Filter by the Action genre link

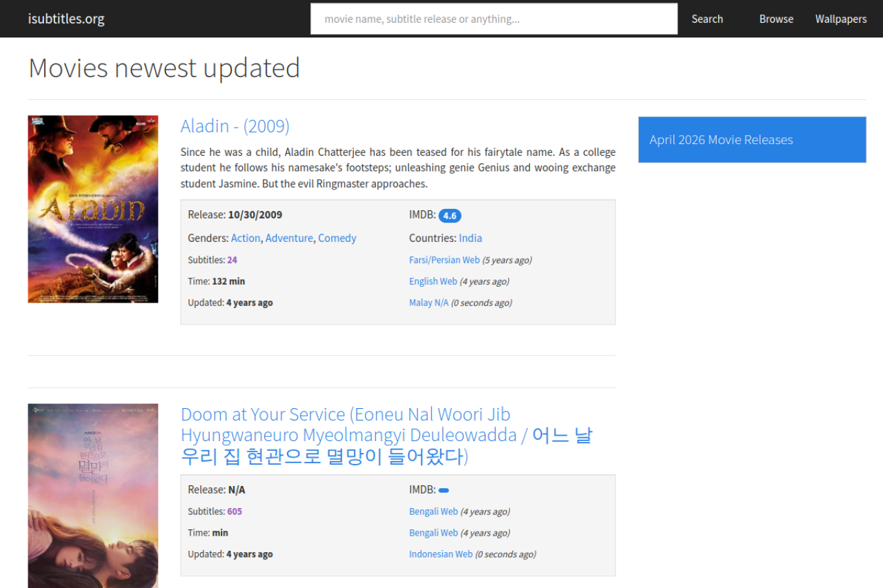(246, 238)
